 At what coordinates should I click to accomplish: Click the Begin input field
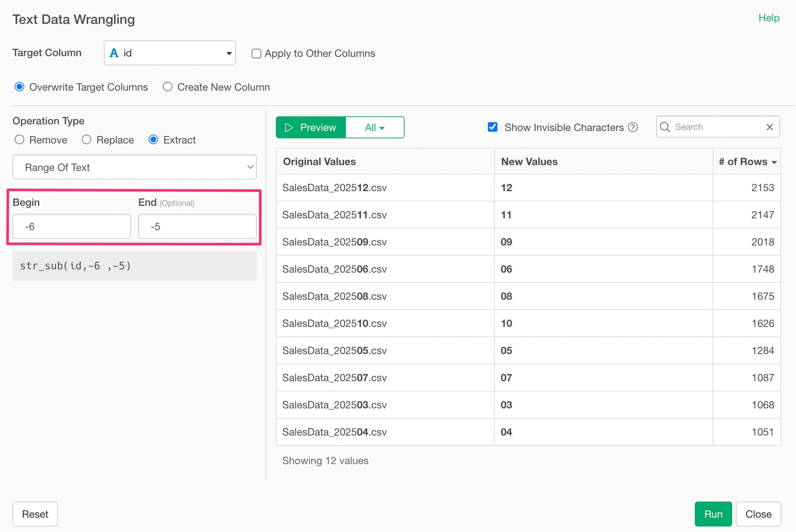72,226
